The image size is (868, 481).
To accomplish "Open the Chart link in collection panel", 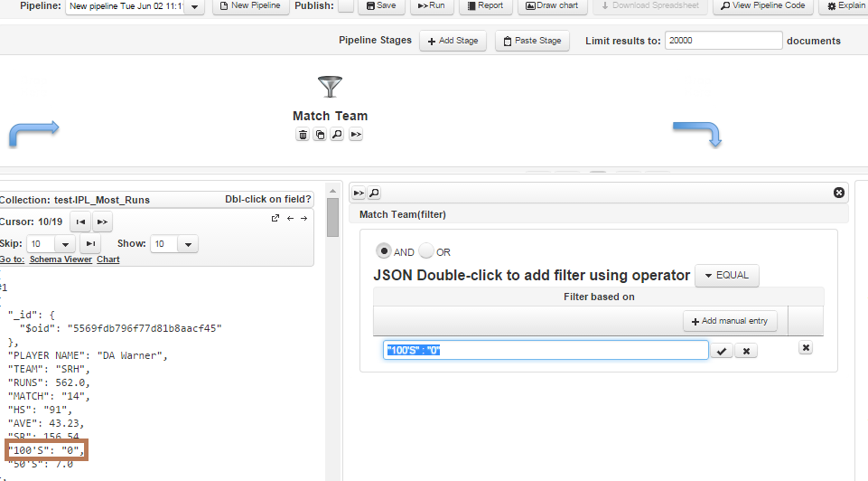I will (108, 259).
